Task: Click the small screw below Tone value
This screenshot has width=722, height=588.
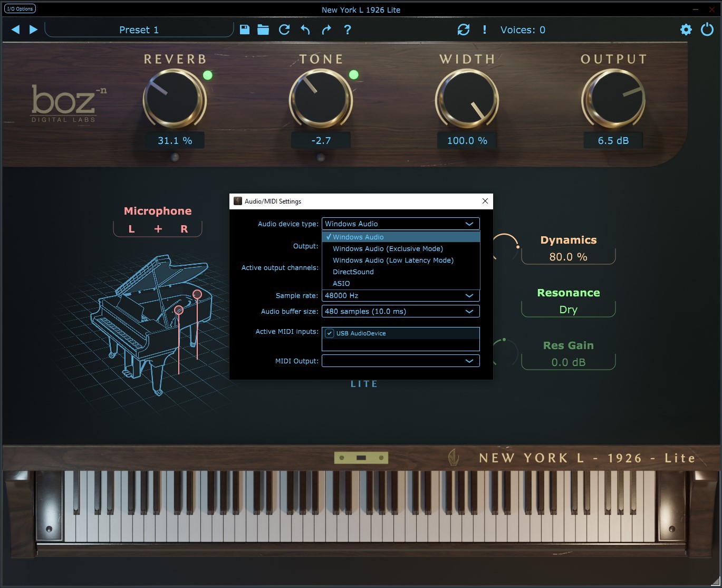Action: click(320, 157)
